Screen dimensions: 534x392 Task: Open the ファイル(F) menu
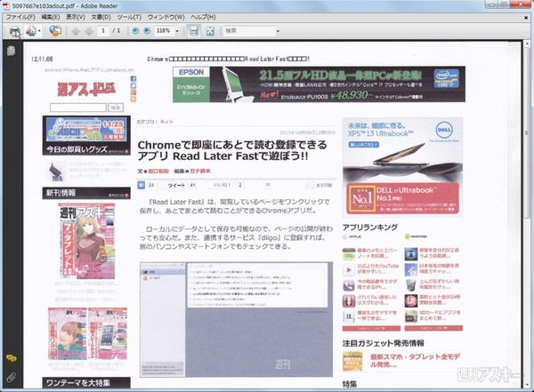coord(20,17)
